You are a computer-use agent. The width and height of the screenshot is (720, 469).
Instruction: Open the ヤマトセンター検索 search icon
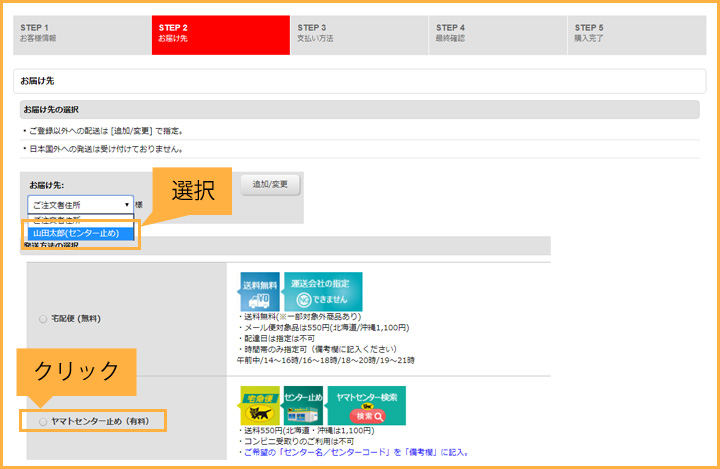coord(366,405)
